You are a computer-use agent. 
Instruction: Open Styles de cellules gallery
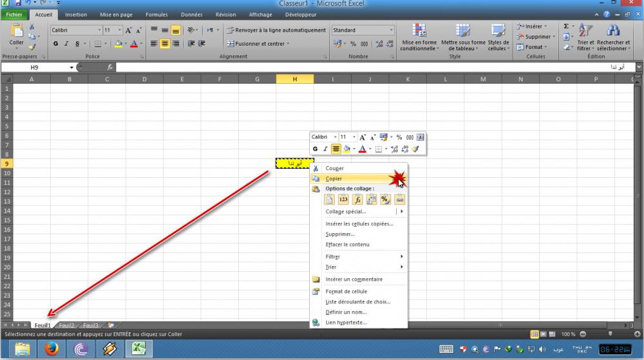coord(498,37)
